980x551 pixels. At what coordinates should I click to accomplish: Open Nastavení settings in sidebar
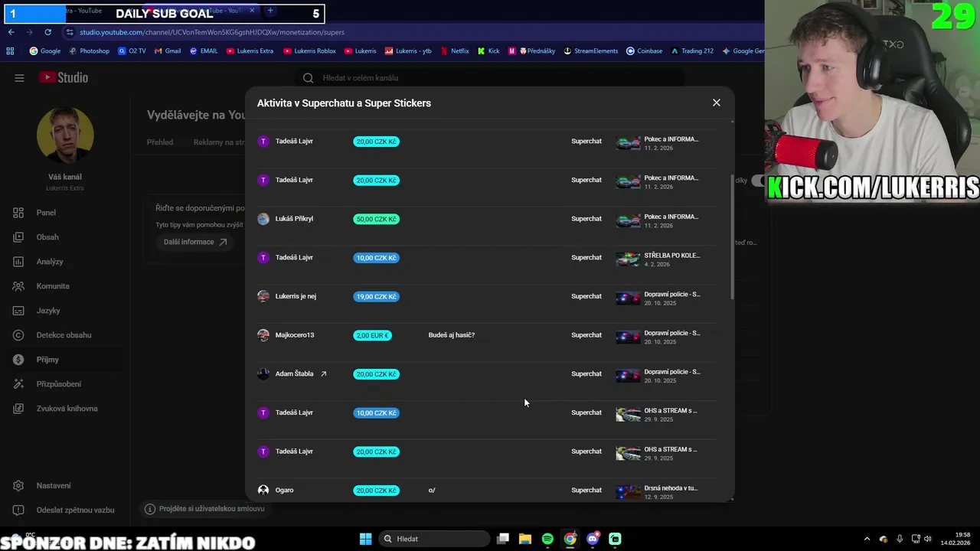pos(54,485)
